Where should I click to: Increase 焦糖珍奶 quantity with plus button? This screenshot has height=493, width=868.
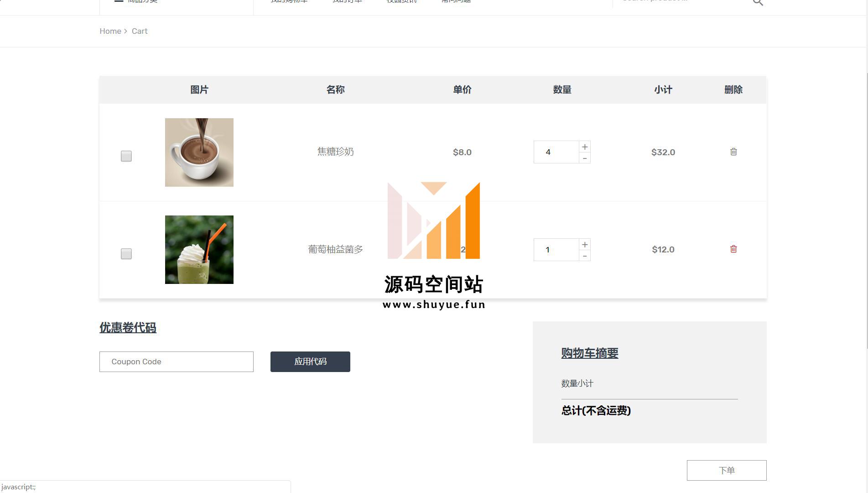[x=585, y=147]
